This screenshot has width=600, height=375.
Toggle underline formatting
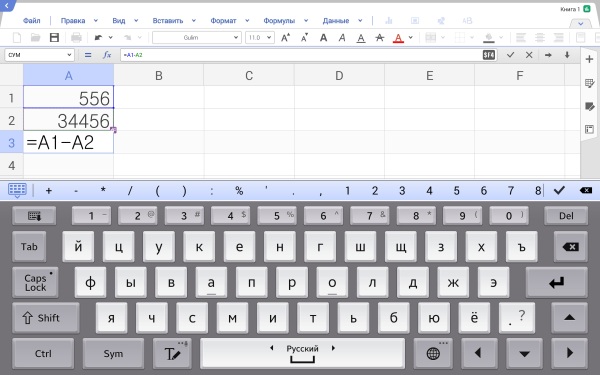361,38
